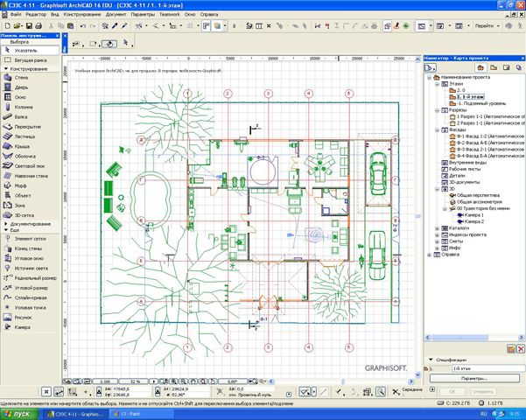
Task: Select the Curtain Wall tool (Навесная стена)
Action: [30, 176]
